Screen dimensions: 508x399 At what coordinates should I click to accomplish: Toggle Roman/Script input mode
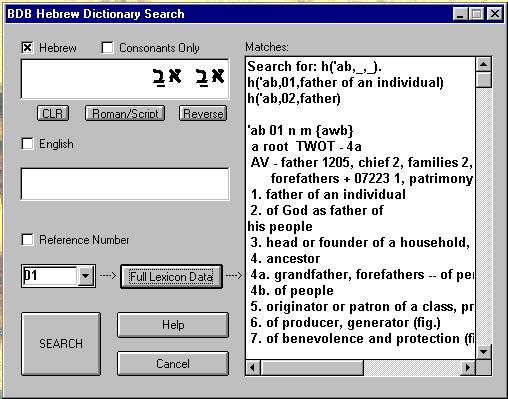point(125,113)
